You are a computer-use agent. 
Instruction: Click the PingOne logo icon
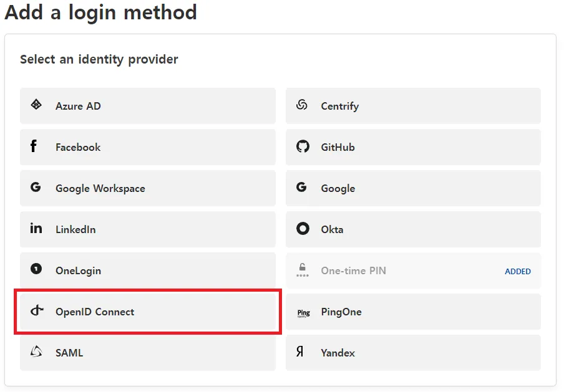[303, 312]
